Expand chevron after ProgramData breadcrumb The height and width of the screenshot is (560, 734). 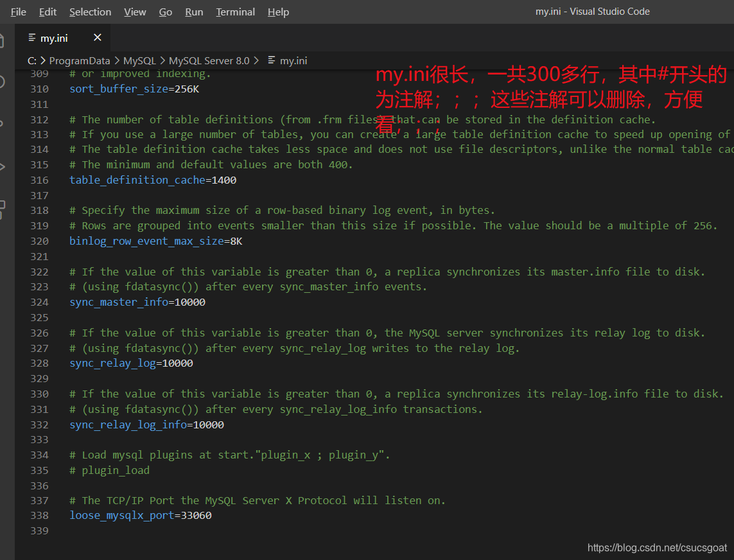coord(117,61)
